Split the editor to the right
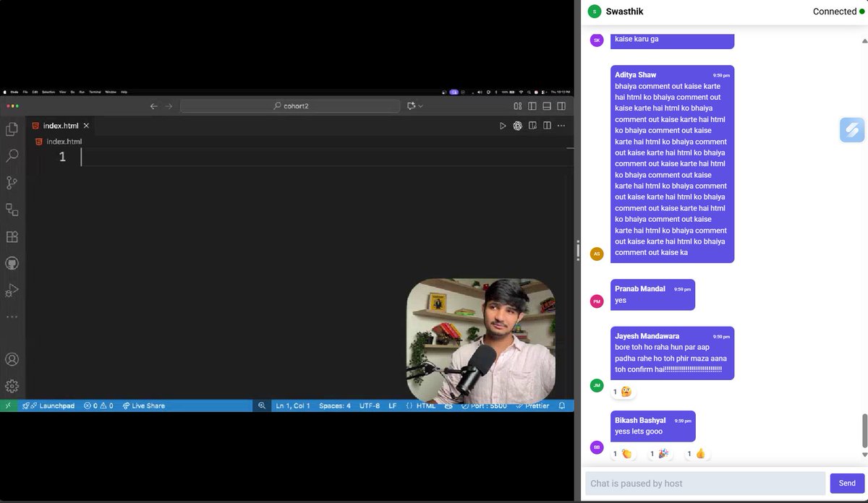The image size is (868, 503). 547,126
